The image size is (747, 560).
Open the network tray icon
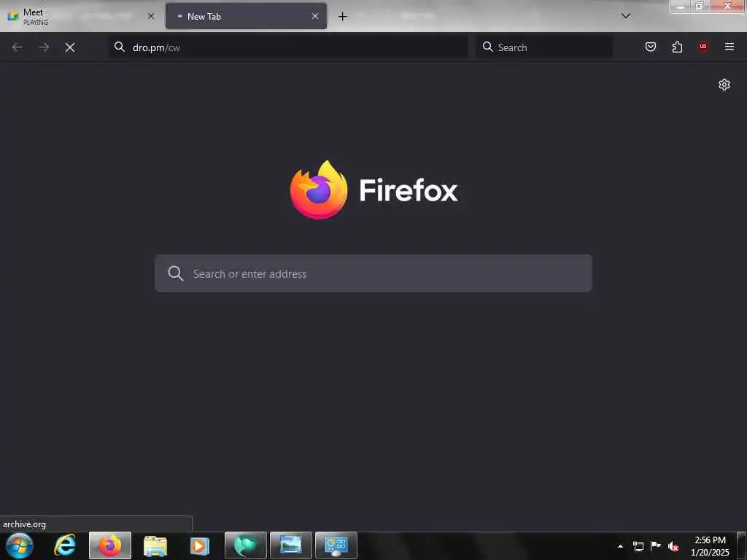[x=638, y=546]
